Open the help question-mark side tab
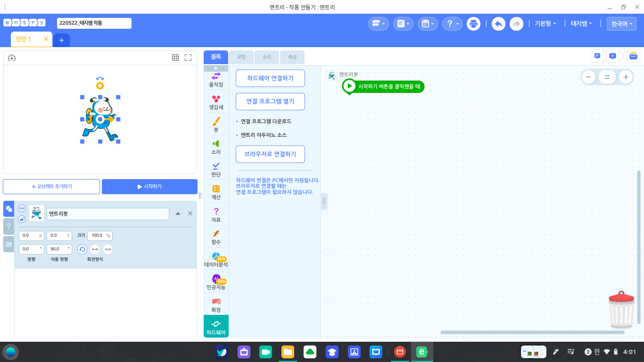Screen dimensions: 644x362 [x=8, y=226]
